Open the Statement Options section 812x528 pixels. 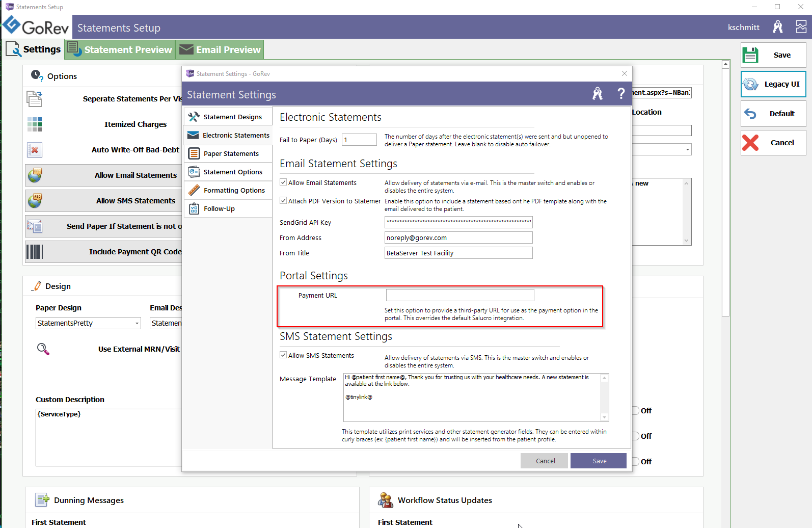tap(228, 172)
